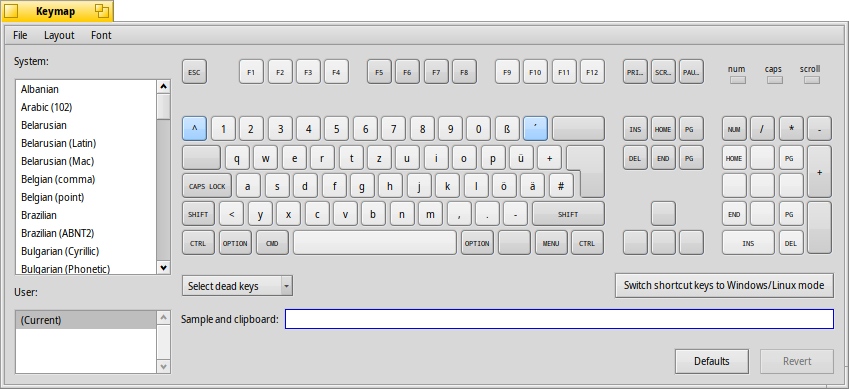
Task: Click the Revert button
Action: coord(797,361)
